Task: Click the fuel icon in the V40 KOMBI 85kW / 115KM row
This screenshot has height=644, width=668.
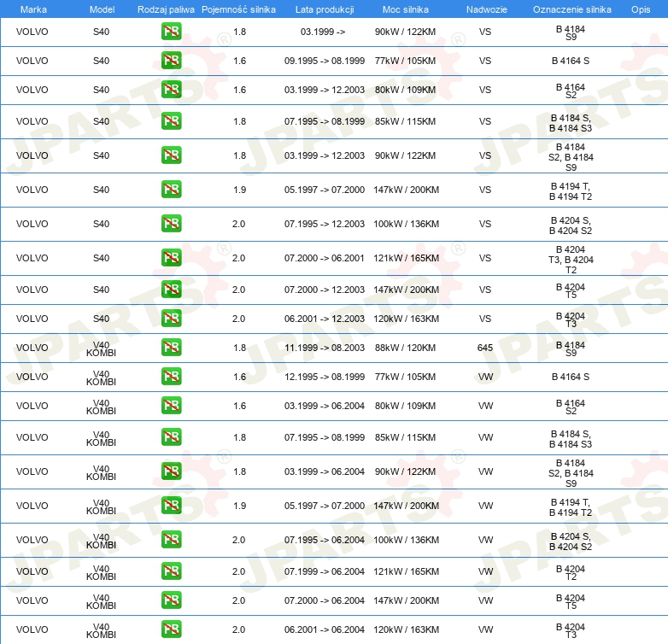Action: click(171, 436)
